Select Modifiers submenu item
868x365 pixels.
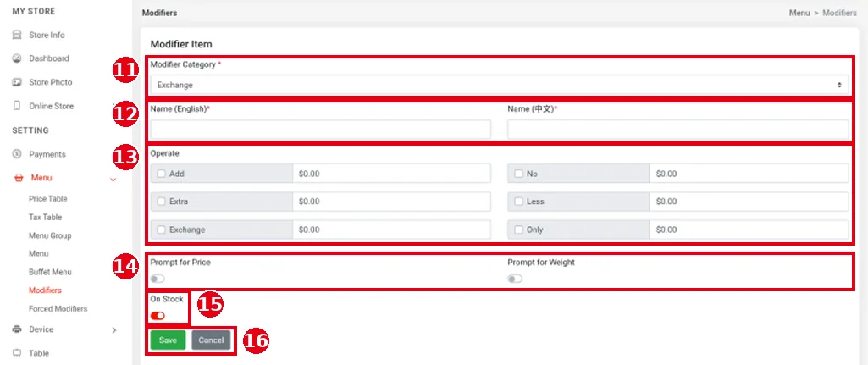click(45, 290)
